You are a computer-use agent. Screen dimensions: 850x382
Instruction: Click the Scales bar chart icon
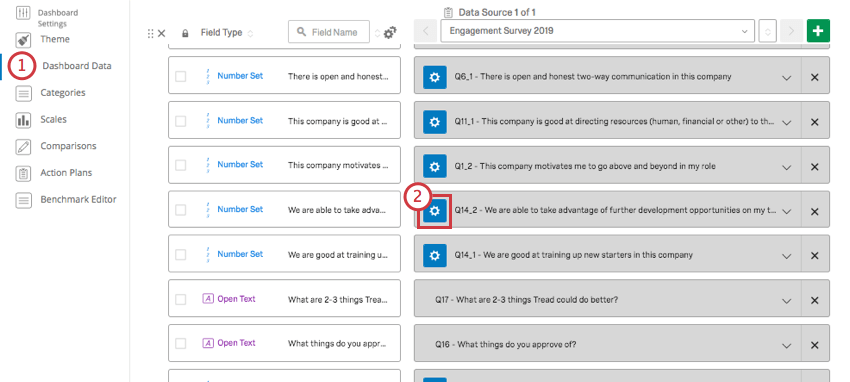click(x=23, y=120)
